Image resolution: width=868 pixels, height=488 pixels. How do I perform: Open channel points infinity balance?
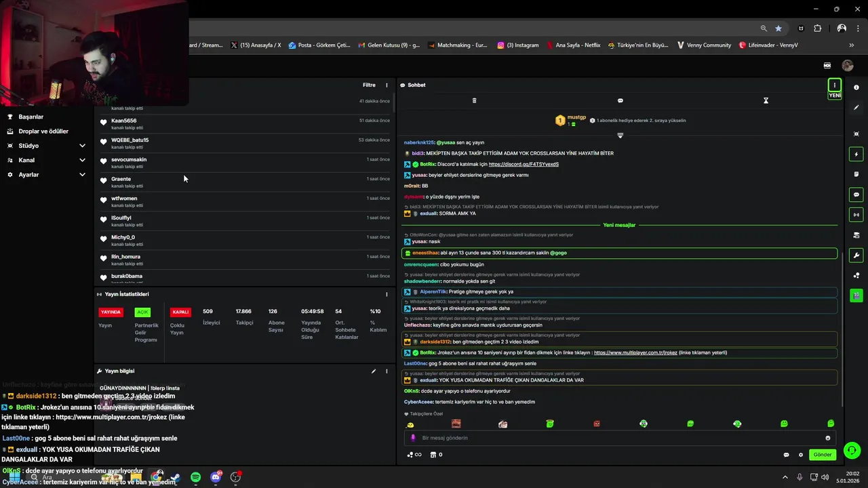point(414,455)
